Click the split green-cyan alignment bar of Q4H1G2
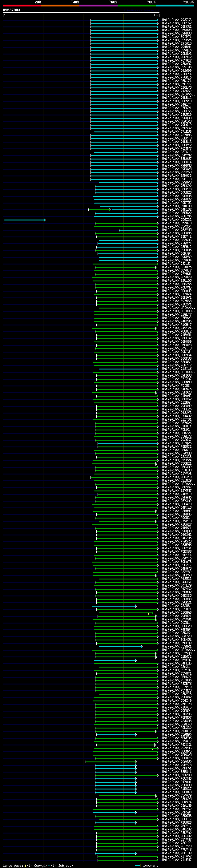 (123, 210)
